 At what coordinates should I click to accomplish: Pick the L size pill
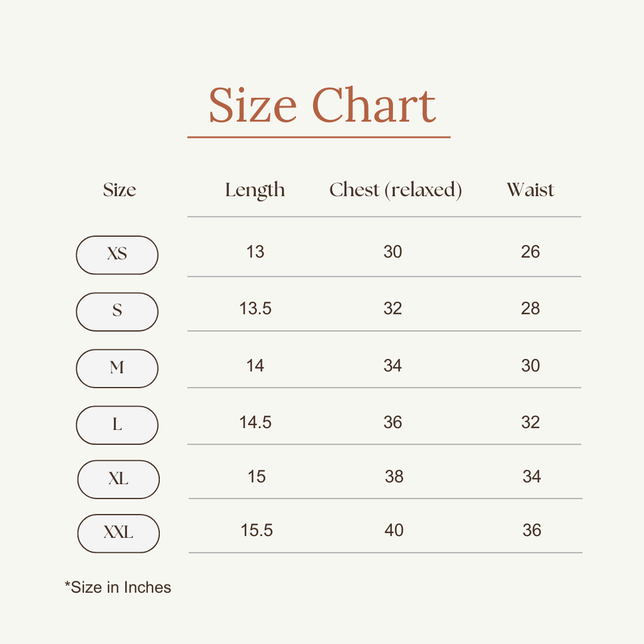point(117,425)
